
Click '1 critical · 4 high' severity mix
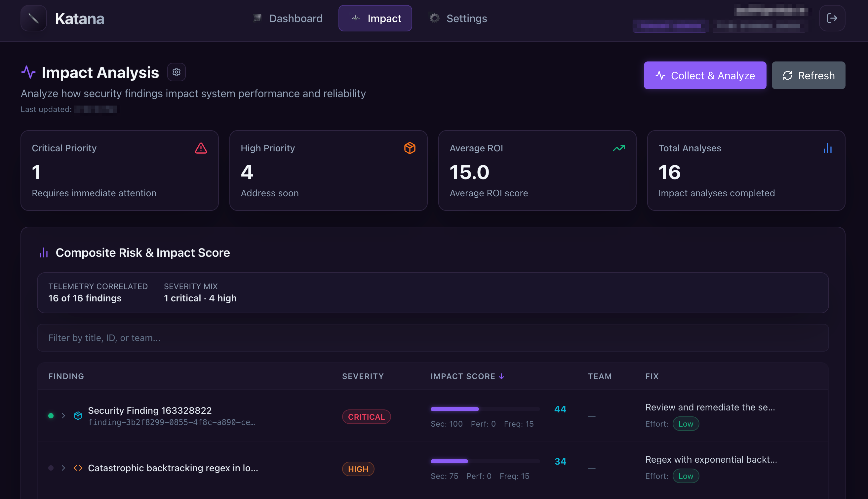pyautogui.click(x=200, y=298)
